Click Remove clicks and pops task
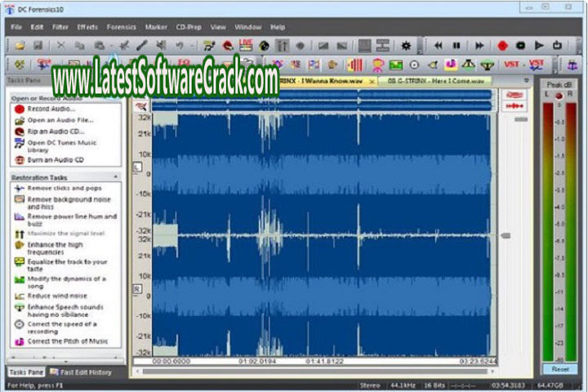Image resolution: width=588 pixels, height=392 pixels. [x=65, y=188]
